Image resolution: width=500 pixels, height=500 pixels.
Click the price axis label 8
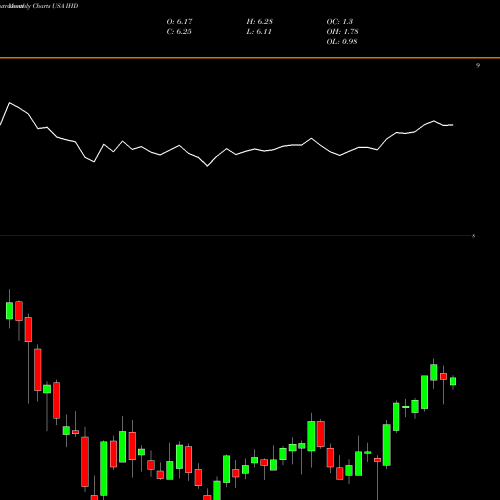click(473, 236)
